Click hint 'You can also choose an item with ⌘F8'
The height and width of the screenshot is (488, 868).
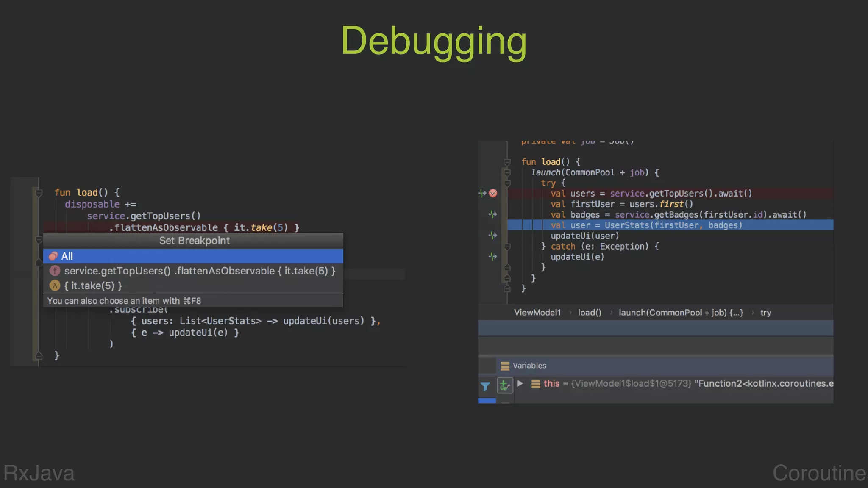coord(124,301)
